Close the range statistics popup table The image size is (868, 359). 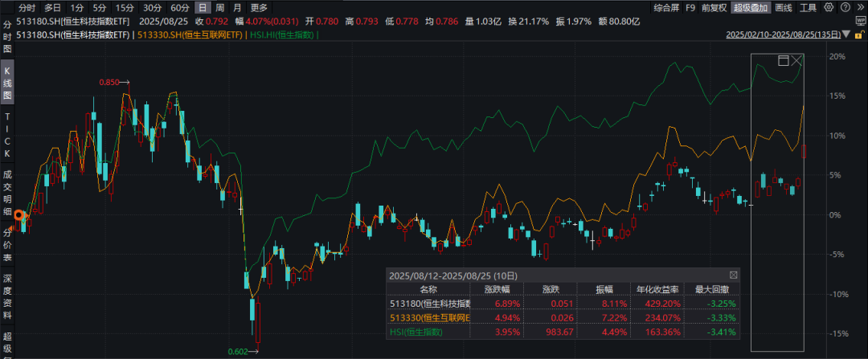tap(734, 275)
